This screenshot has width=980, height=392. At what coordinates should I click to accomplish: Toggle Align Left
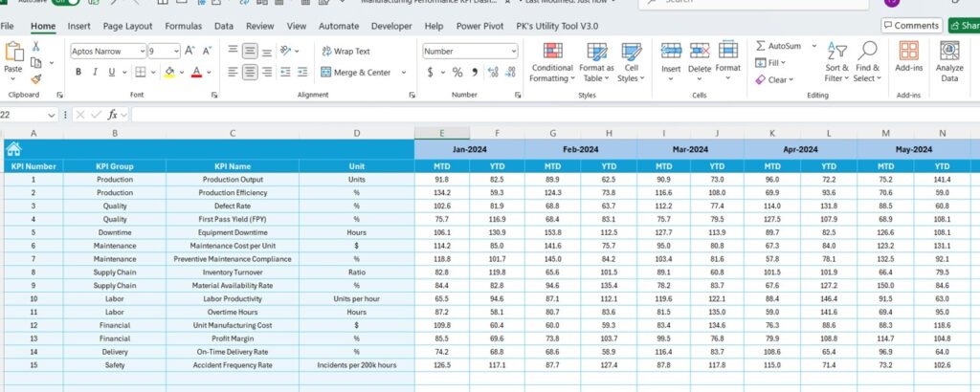click(x=233, y=73)
